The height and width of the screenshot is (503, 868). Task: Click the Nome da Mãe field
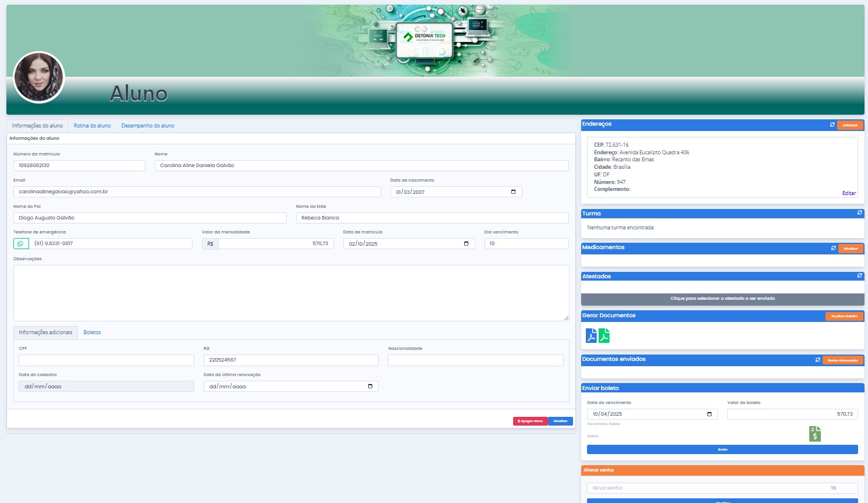(x=432, y=218)
